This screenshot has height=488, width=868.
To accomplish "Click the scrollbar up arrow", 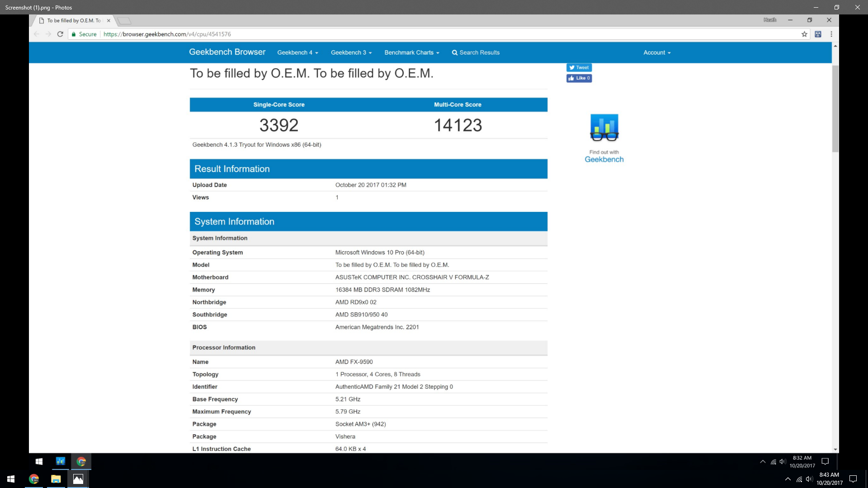I will click(835, 46).
